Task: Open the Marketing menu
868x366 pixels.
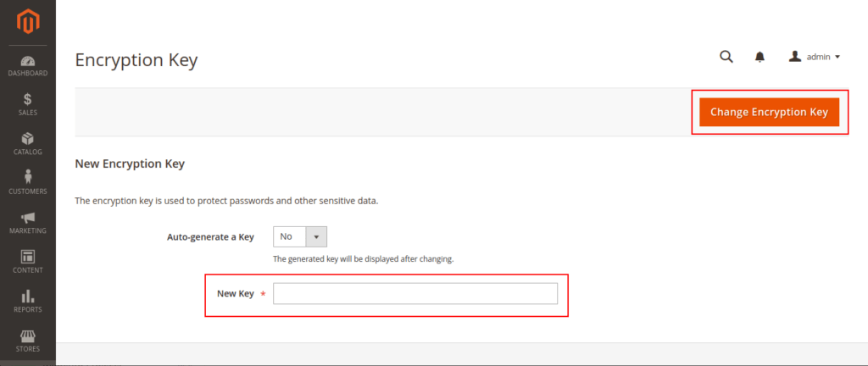Action: 28,223
